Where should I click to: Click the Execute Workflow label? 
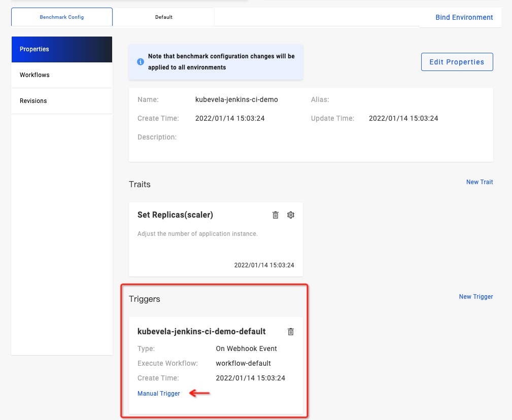click(167, 363)
